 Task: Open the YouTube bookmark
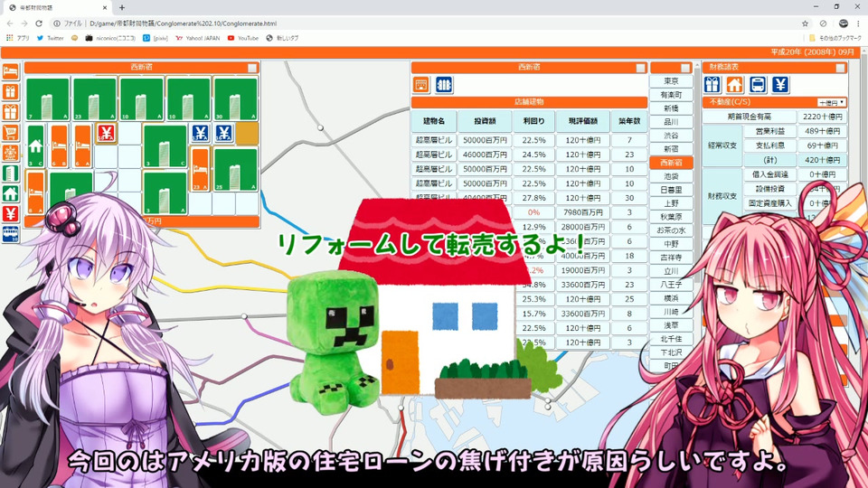point(243,38)
